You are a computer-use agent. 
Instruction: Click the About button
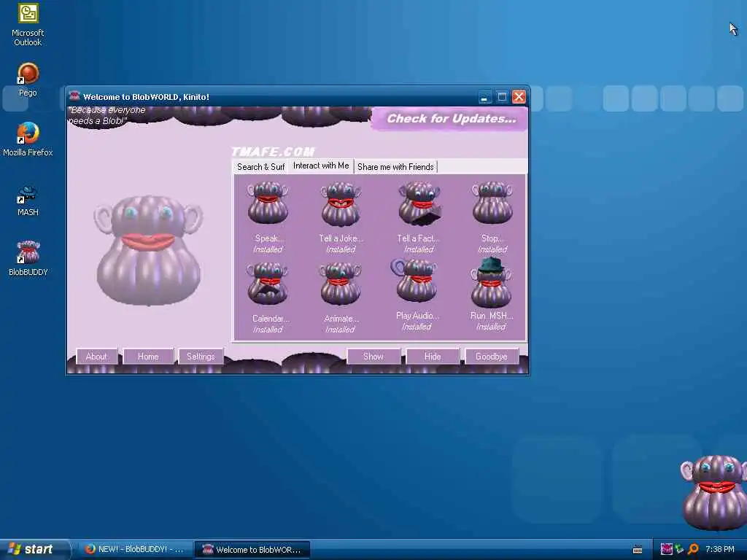(96, 356)
